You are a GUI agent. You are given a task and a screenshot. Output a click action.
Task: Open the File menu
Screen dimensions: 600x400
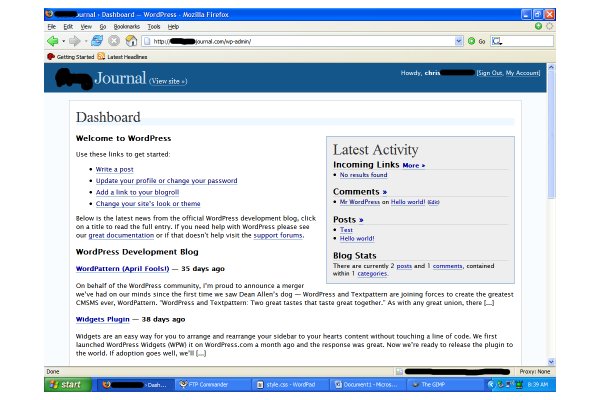(52, 26)
